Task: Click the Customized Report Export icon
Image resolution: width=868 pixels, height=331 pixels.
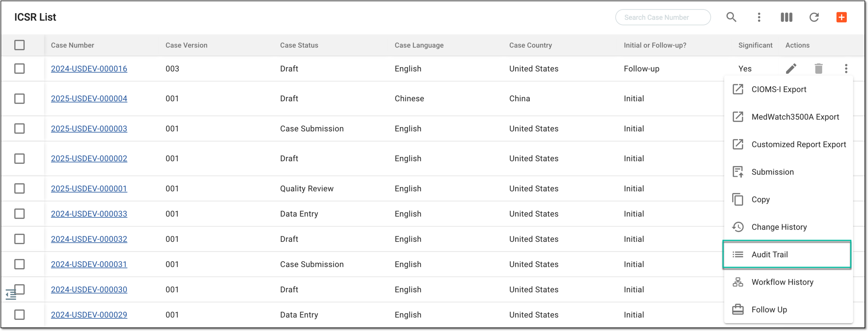Action: (x=738, y=144)
